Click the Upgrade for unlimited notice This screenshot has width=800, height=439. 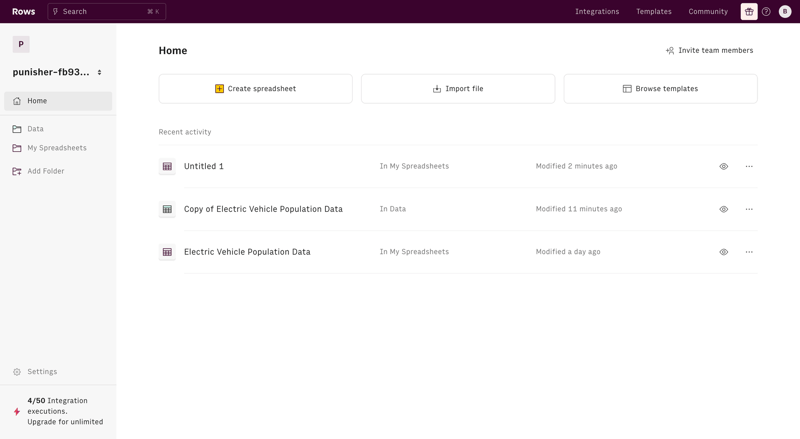[x=65, y=422]
